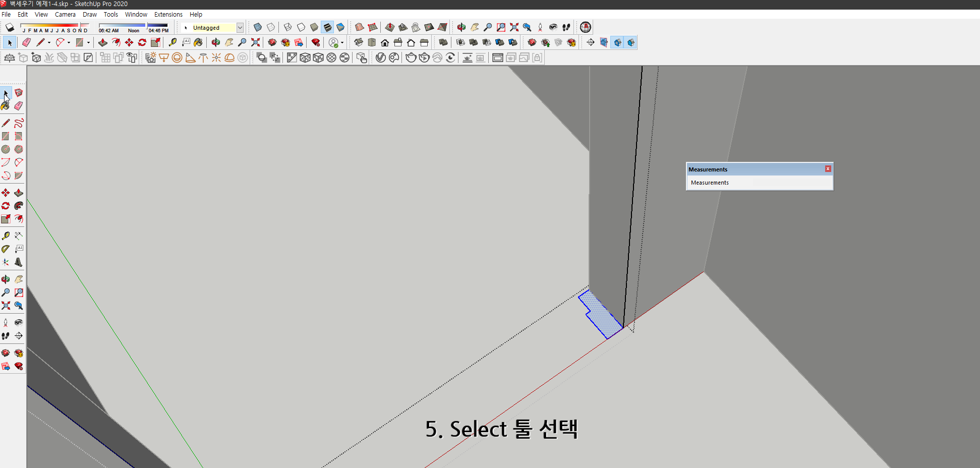Click the sign-in account button

(333, 42)
